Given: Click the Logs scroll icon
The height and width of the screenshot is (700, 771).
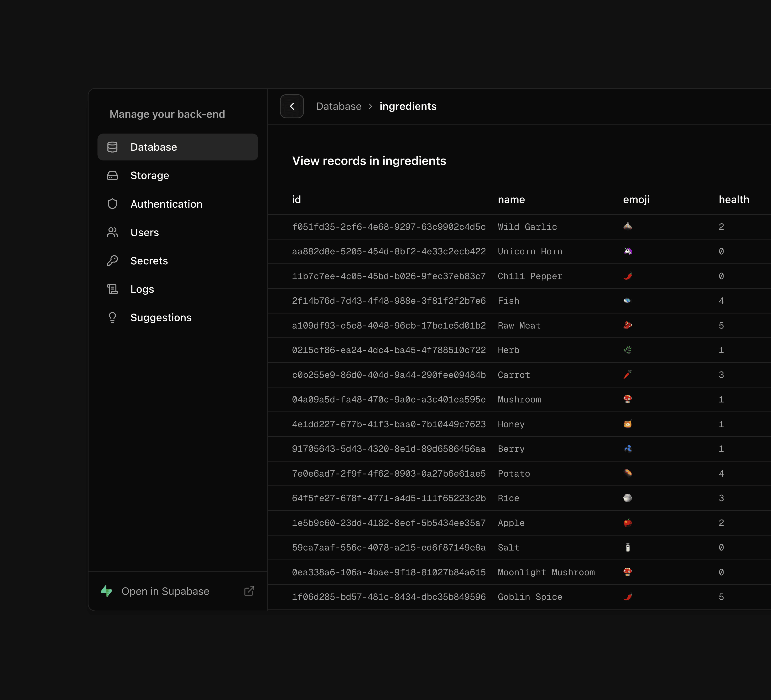Looking at the screenshot, I should pos(112,289).
